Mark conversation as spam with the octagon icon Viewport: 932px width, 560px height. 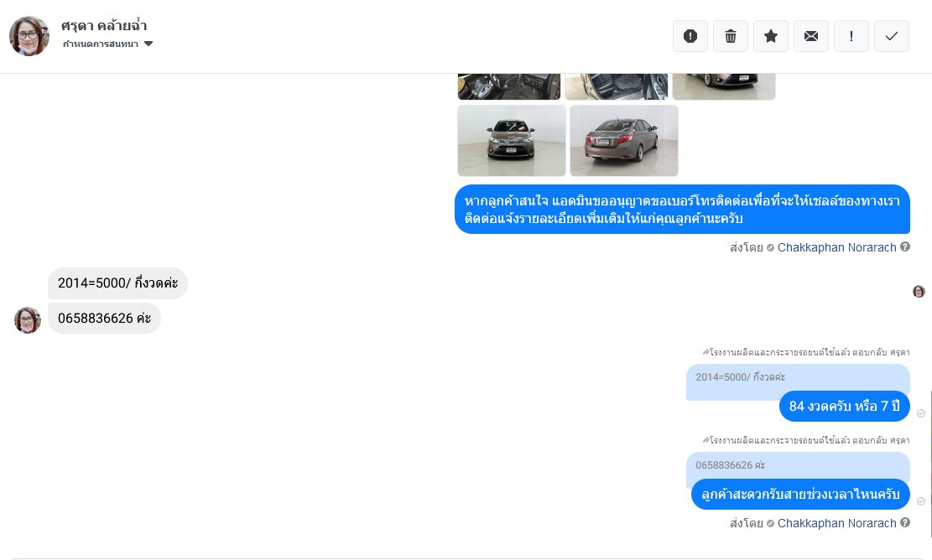tap(690, 36)
